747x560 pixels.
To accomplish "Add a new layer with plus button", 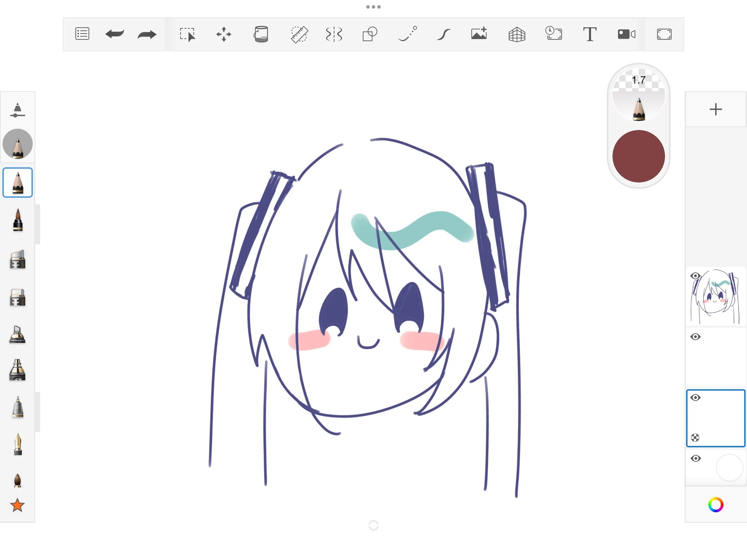I will pyautogui.click(x=716, y=110).
